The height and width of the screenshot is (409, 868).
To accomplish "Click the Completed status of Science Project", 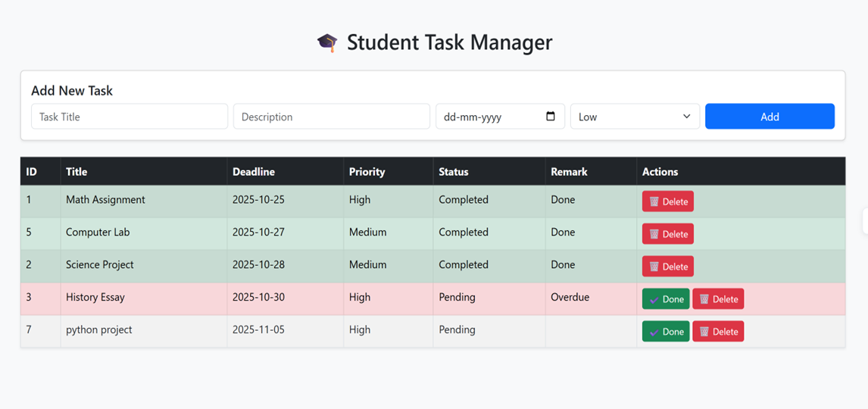I will [464, 264].
